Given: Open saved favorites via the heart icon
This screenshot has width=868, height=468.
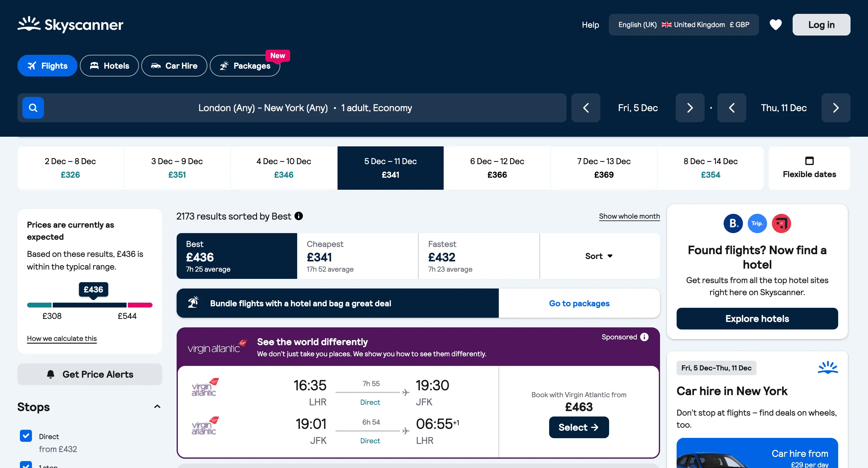Looking at the screenshot, I should (x=776, y=24).
